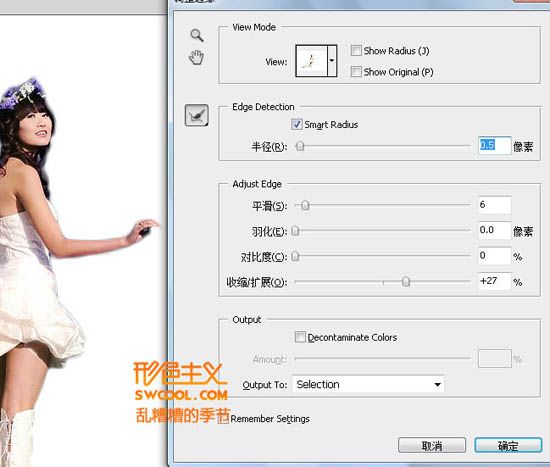Click the 平滑 smooth slider handle
550x467 pixels.
(305, 205)
